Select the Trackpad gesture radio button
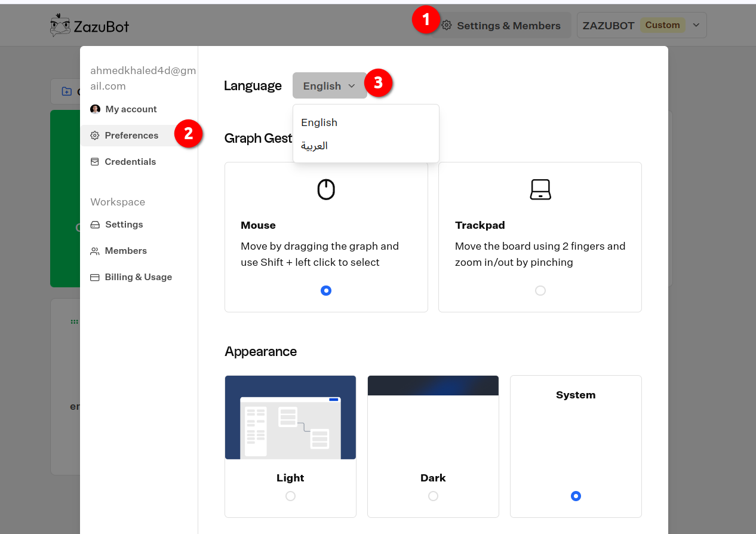The height and width of the screenshot is (534, 756). [540, 290]
